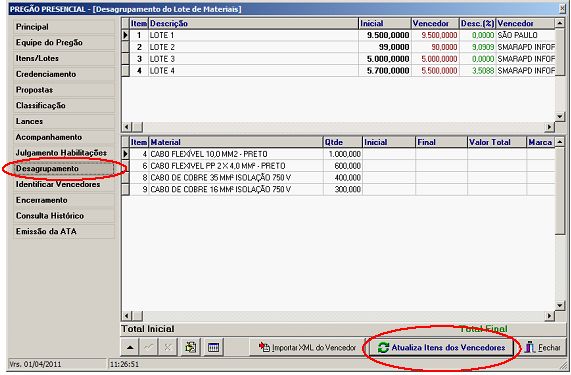Go to Itens/Lotes section
The width and height of the screenshot is (571, 375).
64,58
